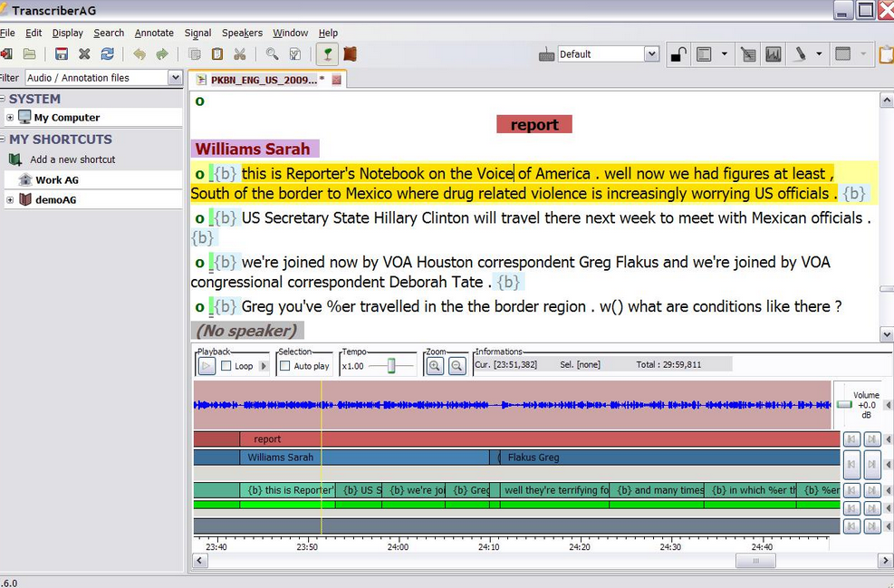894x588 pixels.
Task: Click the time ruler at 24:10
Action: 488,545
